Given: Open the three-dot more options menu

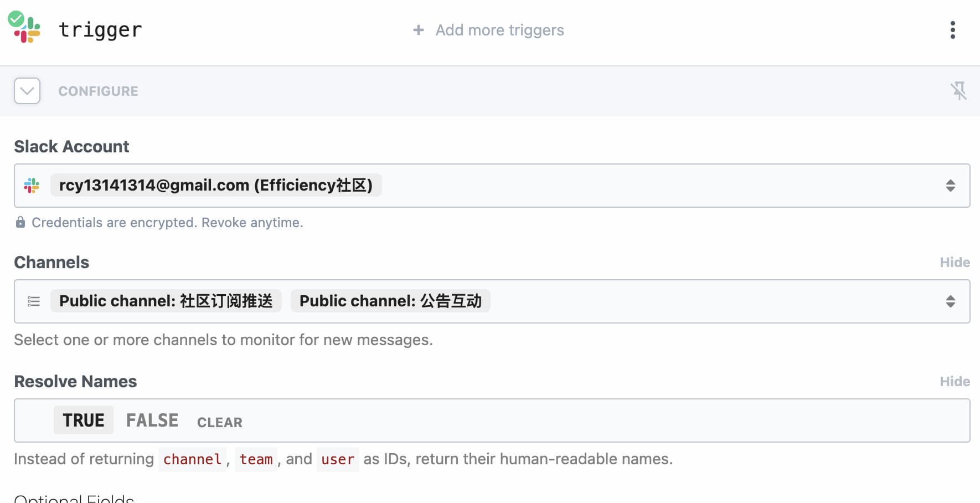Looking at the screenshot, I should pos(952,30).
